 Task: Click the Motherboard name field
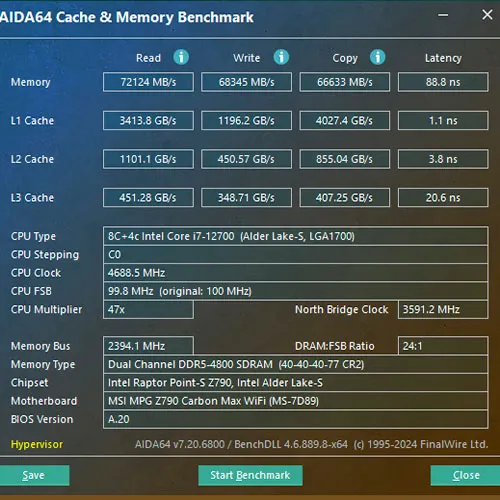pos(296,401)
